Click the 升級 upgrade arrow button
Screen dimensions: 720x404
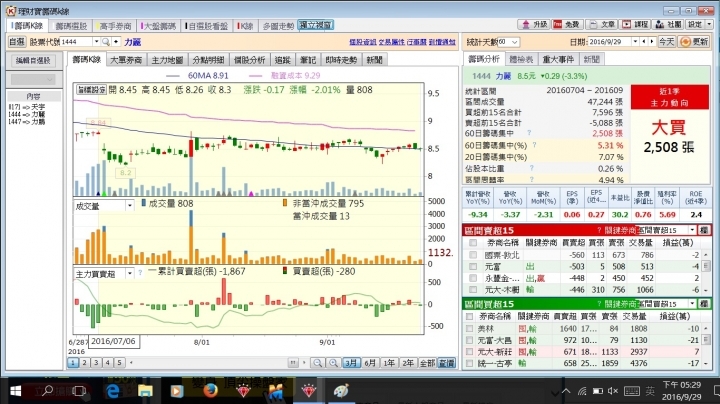click(x=533, y=24)
